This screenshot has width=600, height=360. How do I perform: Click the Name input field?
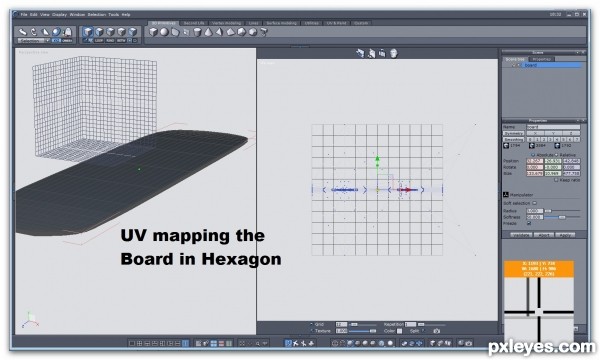pos(553,127)
